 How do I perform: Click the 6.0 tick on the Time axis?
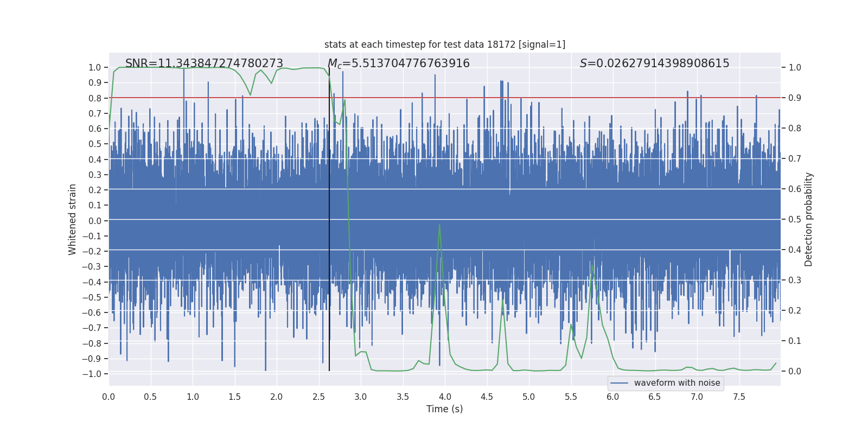[x=613, y=397]
